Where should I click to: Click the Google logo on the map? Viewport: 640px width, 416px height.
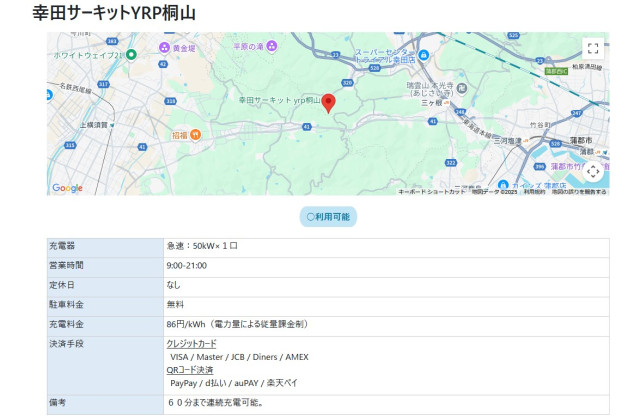tap(67, 188)
